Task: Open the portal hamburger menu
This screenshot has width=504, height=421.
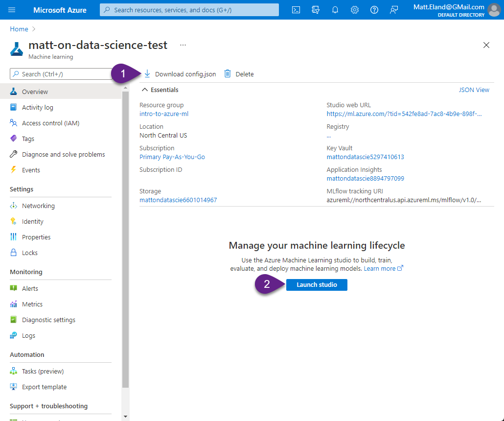Action: (x=12, y=10)
